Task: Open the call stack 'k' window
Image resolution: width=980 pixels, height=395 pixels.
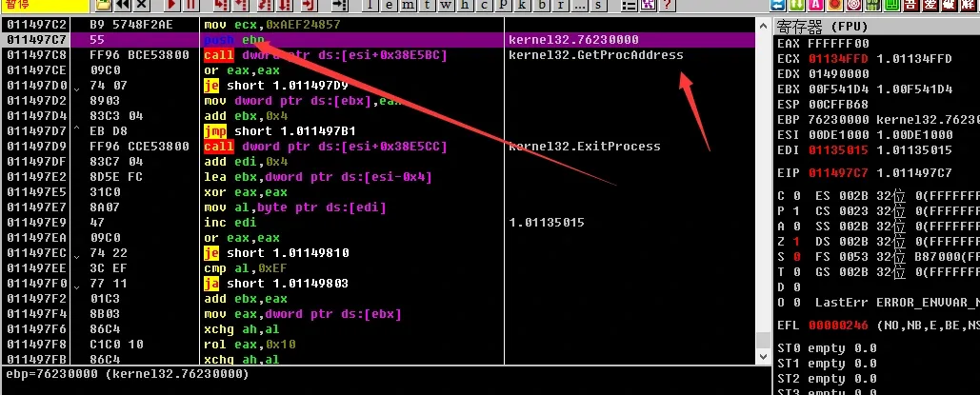Action: point(523,5)
